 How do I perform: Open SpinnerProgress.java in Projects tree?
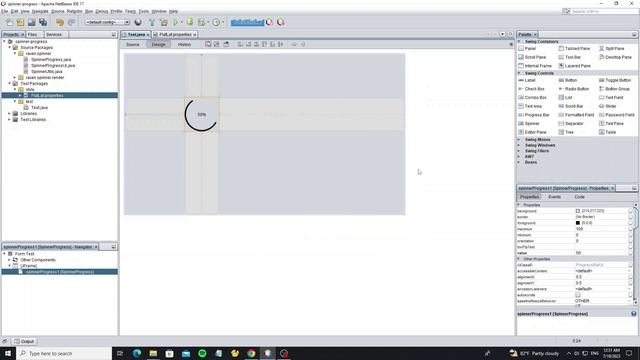tap(51, 60)
